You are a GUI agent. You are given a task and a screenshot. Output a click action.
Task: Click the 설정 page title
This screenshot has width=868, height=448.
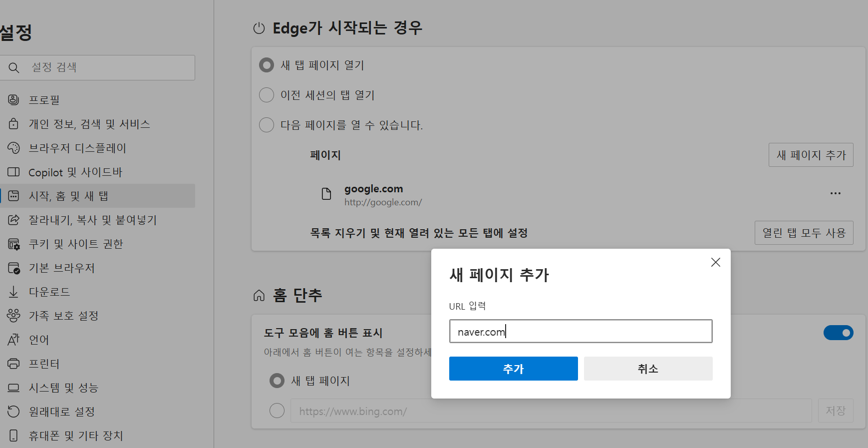click(x=16, y=33)
